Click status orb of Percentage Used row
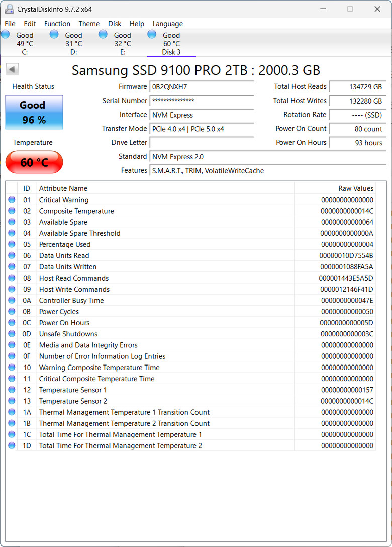 pyautogui.click(x=12, y=244)
